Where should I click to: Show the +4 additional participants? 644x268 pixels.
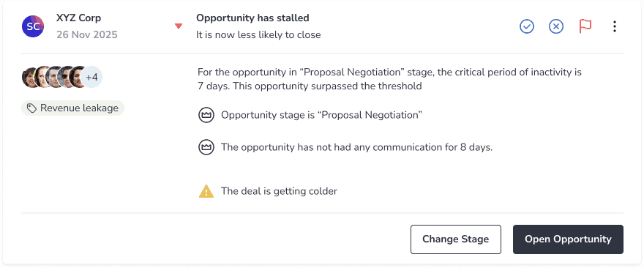coord(91,78)
